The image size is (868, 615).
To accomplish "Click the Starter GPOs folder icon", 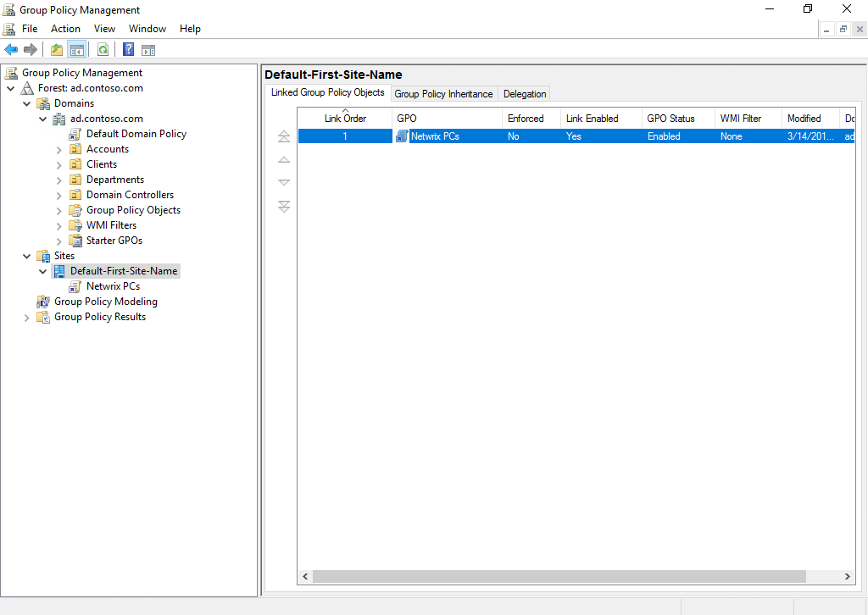I will tap(75, 241).
